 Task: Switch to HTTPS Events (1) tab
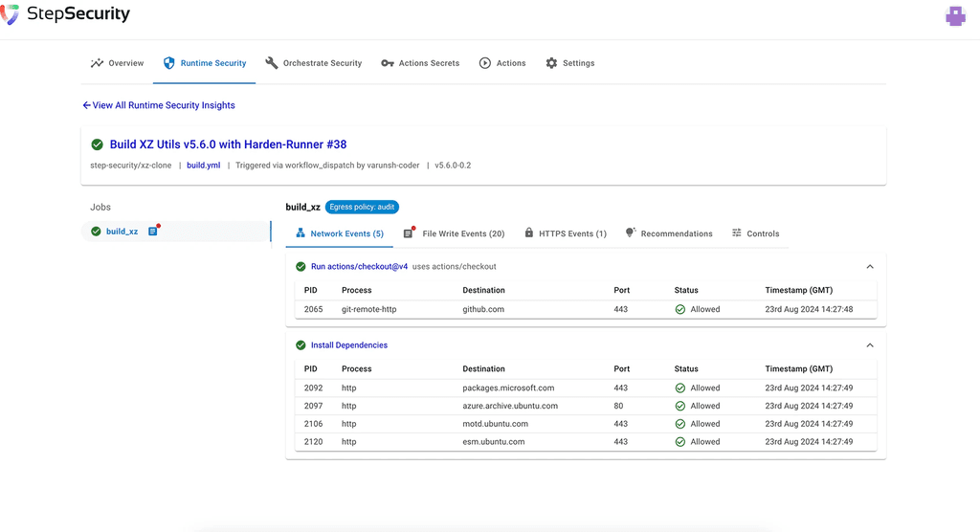pyautogui.click(x=566, y=233)
